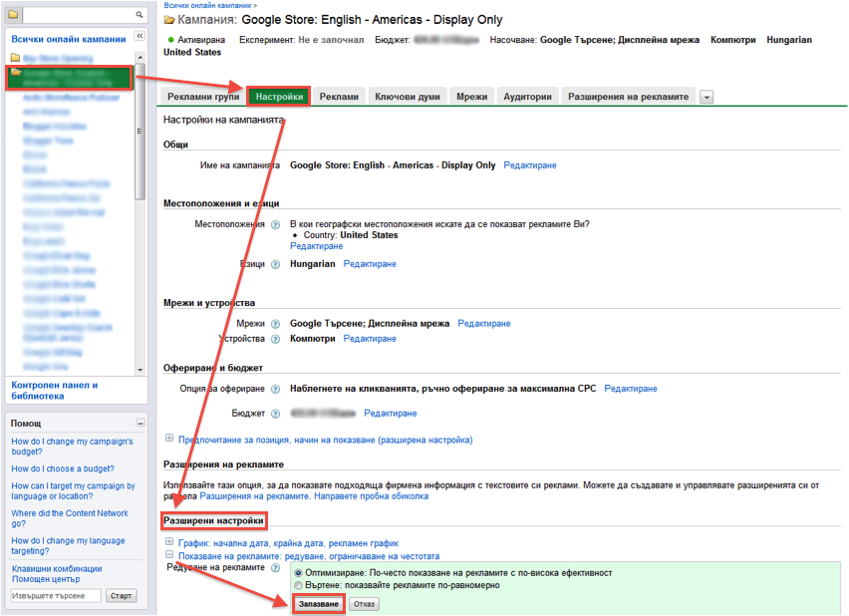This screenshot has height=616, width=849.
Task: Switch to Настройки tab
Action: click(279, 97)
